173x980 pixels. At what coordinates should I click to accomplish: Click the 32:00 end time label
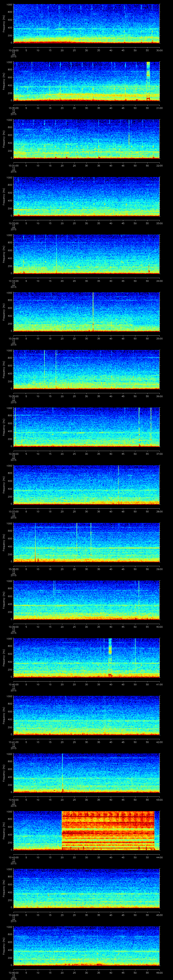(159, 166)
